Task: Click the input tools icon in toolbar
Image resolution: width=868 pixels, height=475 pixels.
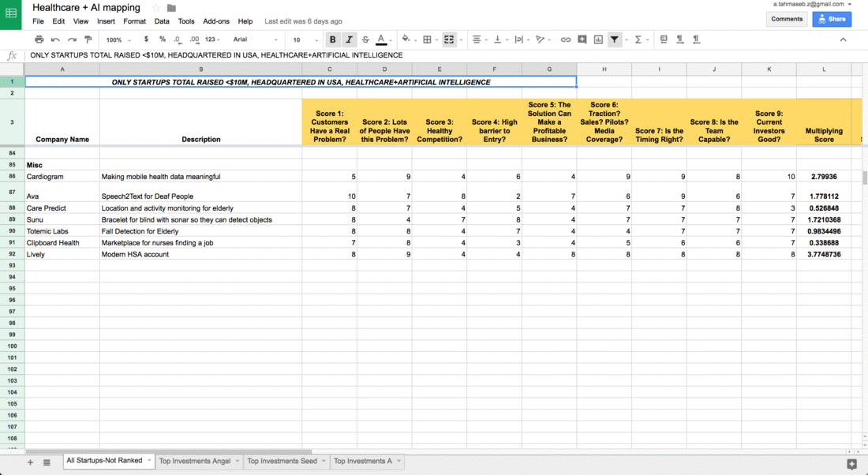Action: (x=663, y=39)
